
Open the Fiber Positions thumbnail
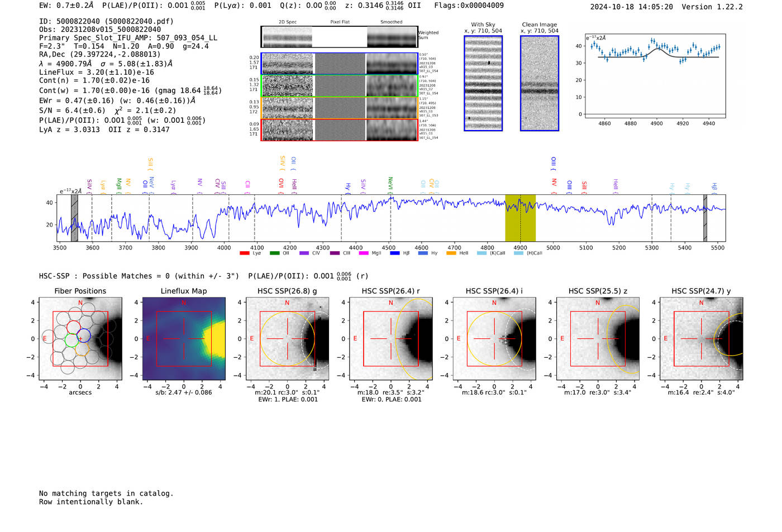[x=80, y=339]
